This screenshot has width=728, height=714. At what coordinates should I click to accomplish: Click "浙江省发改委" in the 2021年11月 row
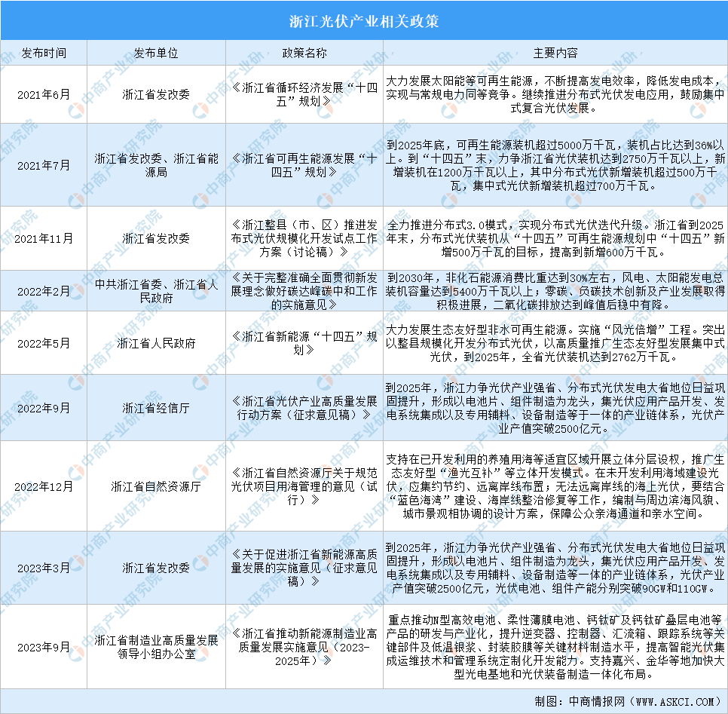tap(156, 238)
